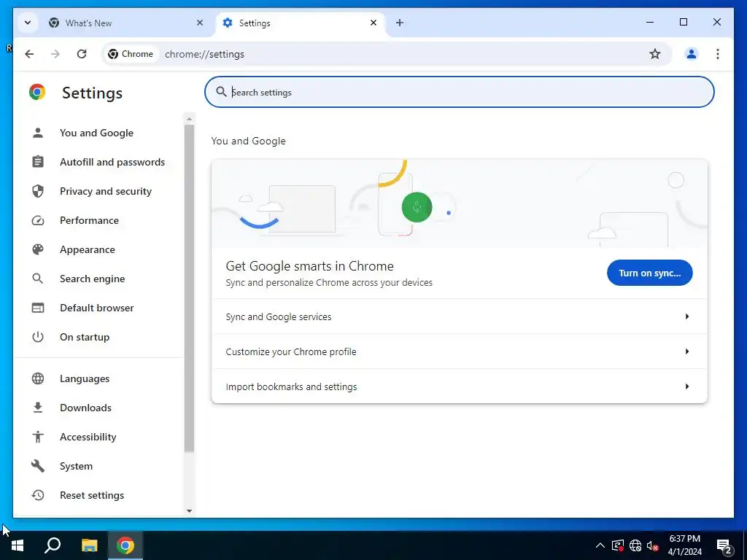Select On startup in sidebar
The height and width of the screenshot is (560, 747).
(x=85, y=337)
